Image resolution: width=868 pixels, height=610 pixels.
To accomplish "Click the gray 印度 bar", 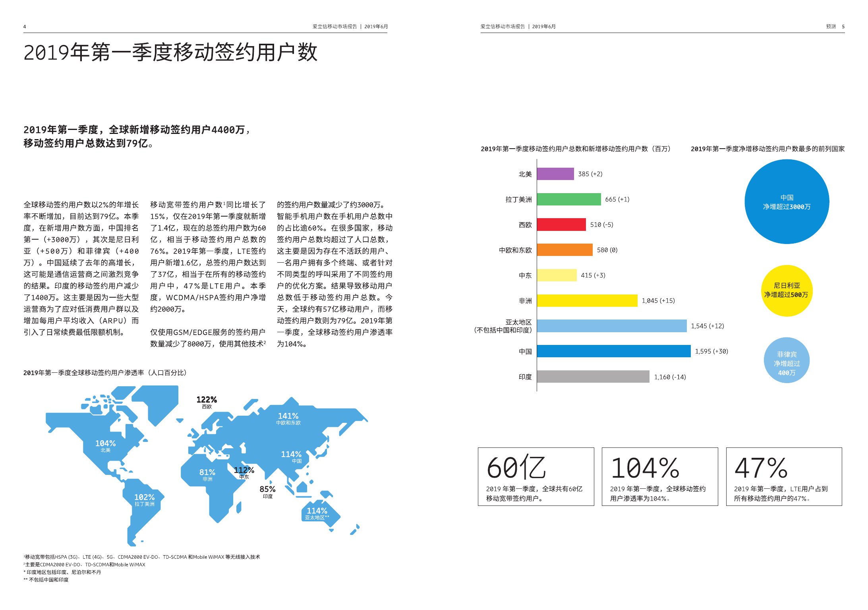I will click(x=593, y=377).
